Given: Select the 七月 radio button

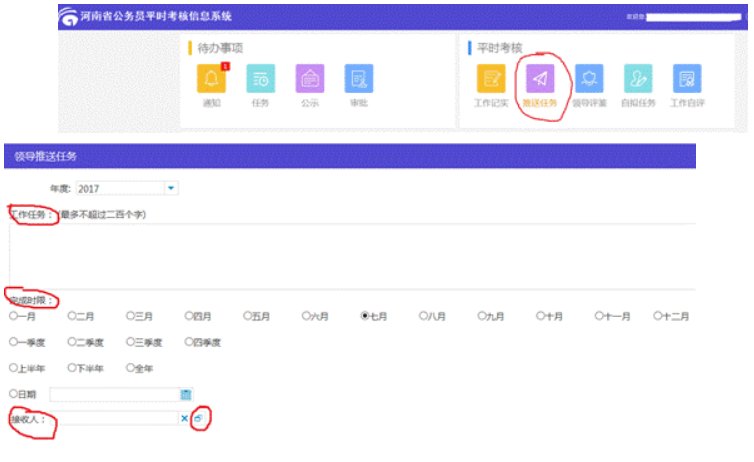Looking at the screenshot, I should click(x=365, y=316).
